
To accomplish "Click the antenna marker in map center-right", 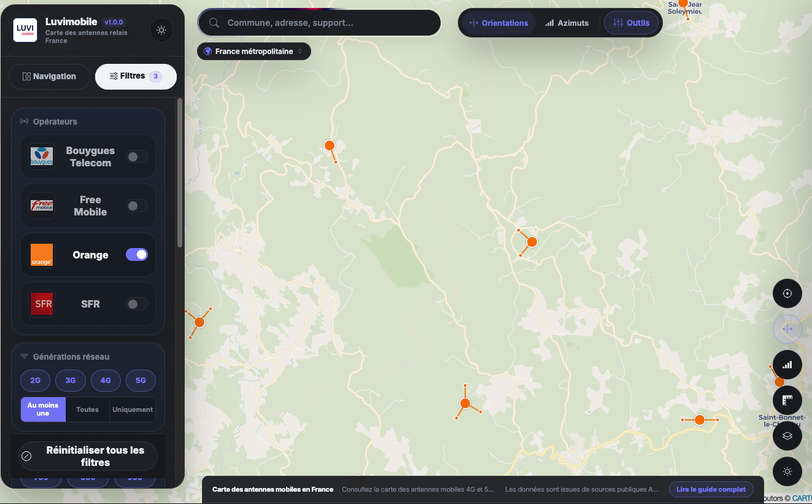I will tap(532, 242).
